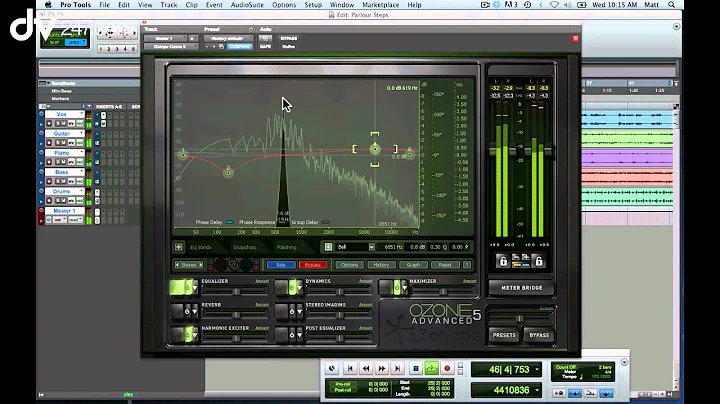The width and height of the screenshot is (720, 404).
Task: Click the Record transport button
Action: pos(447,368)
